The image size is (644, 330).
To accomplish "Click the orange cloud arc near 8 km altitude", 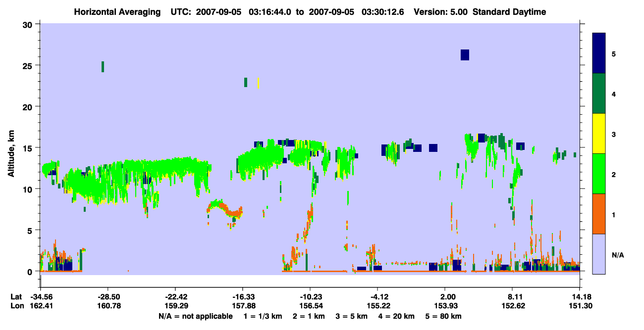I will click(226, 208).
